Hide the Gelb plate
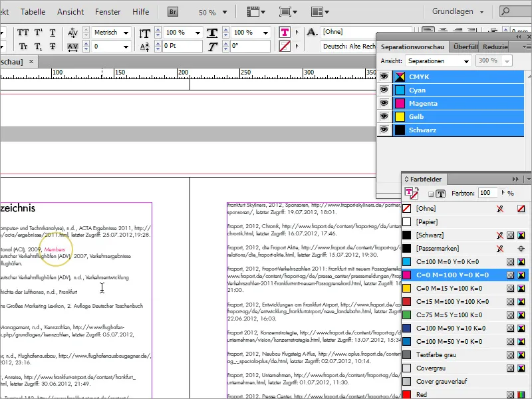 coord(384,116)
